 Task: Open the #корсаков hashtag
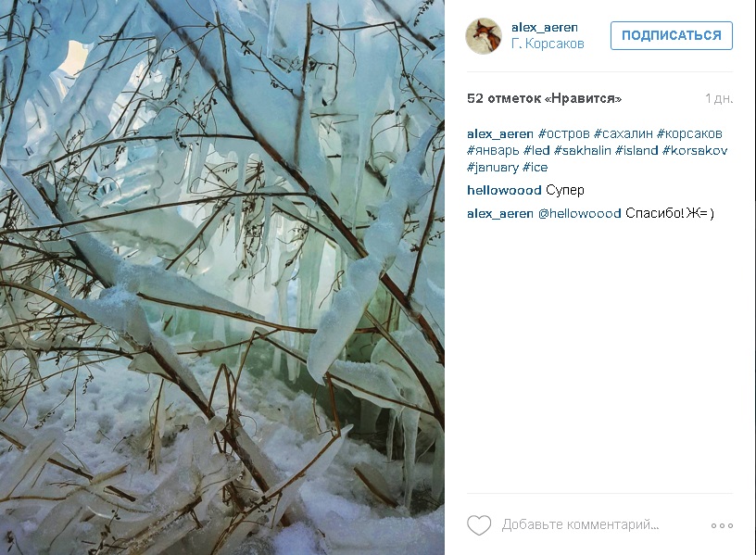pos(689,133)
